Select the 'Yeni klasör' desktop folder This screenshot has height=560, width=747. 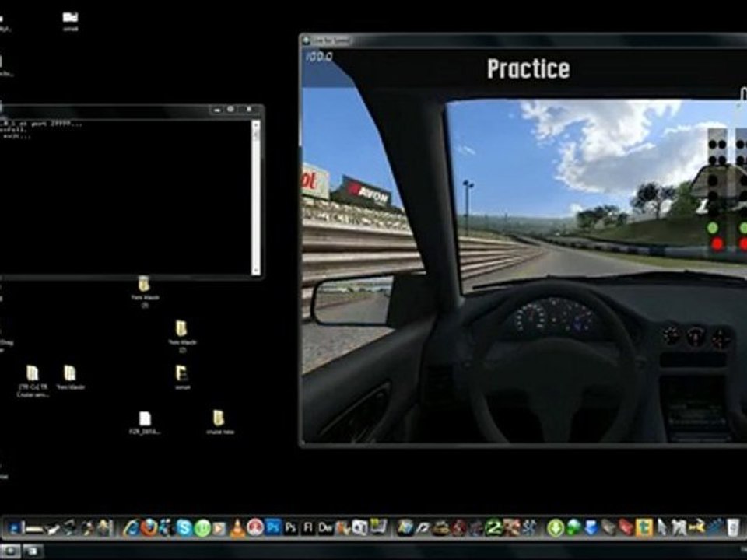pyautogui.click(x=70, y=378)
